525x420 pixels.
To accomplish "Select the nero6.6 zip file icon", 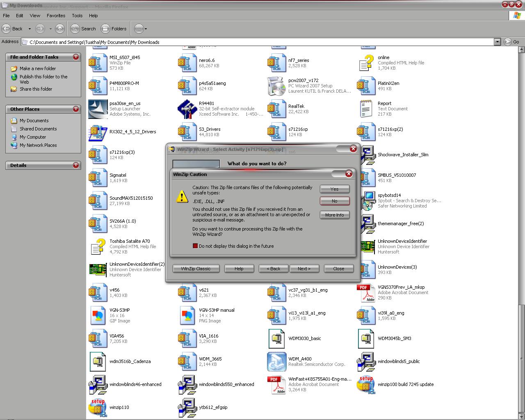I will [x=187, y=63].
